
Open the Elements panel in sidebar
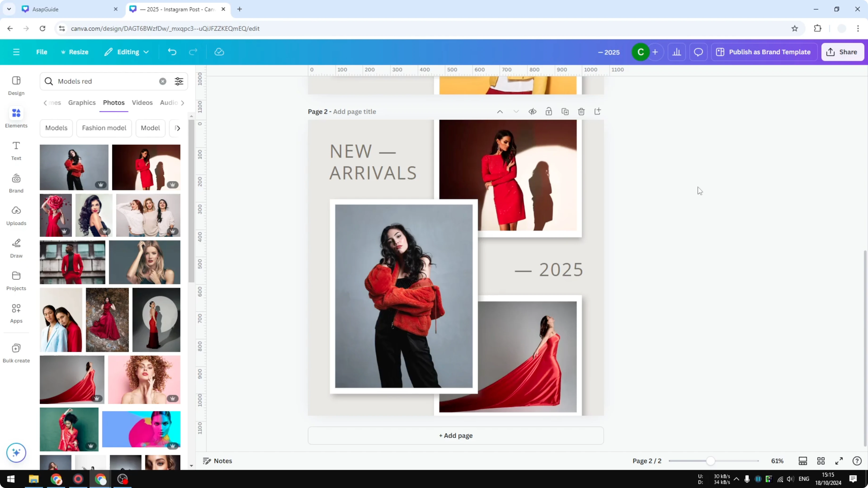tap(16, 117)
